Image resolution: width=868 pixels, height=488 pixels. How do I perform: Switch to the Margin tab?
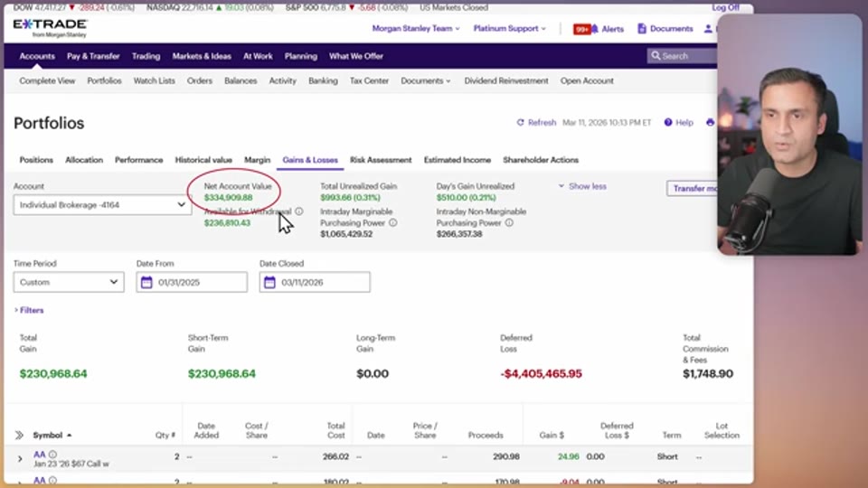coord(258,160)
